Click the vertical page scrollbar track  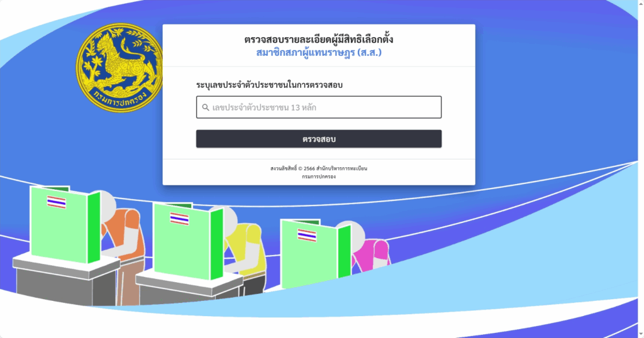pos(641,169)
